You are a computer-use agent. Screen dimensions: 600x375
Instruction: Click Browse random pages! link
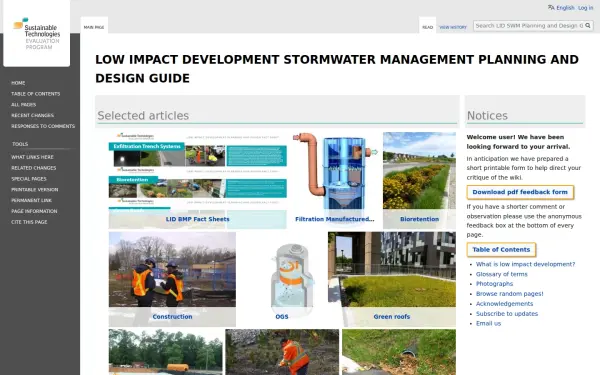[x=510, y=294]
